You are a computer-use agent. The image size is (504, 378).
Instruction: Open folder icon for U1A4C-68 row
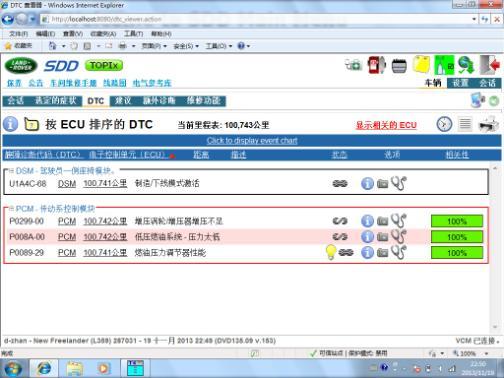[x=383, y=184]
